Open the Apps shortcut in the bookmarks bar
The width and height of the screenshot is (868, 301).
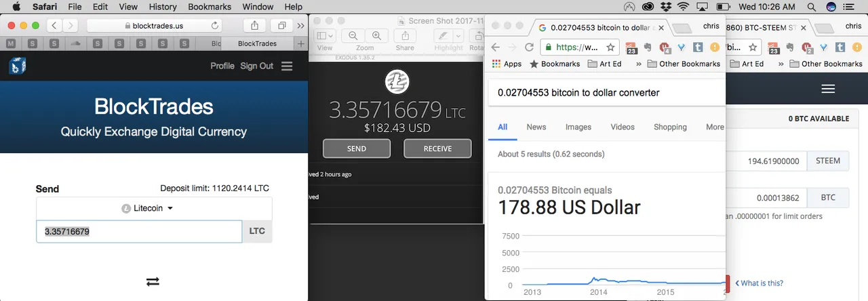tap(507, 64)
